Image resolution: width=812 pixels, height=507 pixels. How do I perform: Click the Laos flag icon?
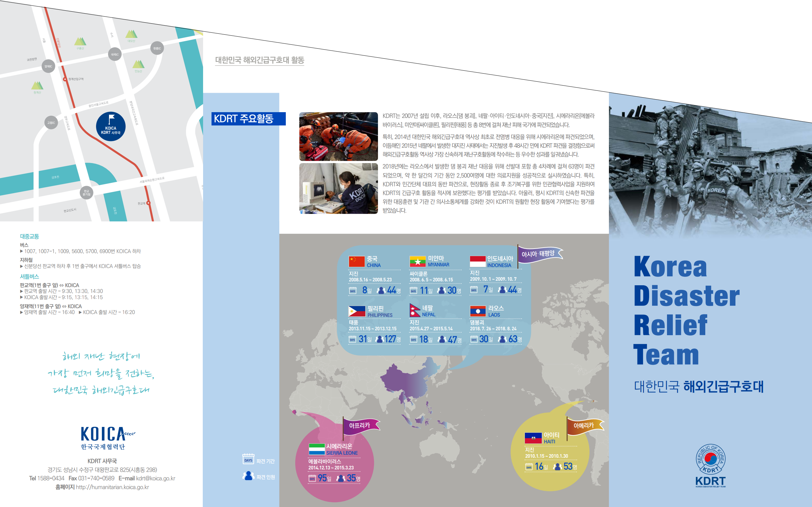coord(478,311)
